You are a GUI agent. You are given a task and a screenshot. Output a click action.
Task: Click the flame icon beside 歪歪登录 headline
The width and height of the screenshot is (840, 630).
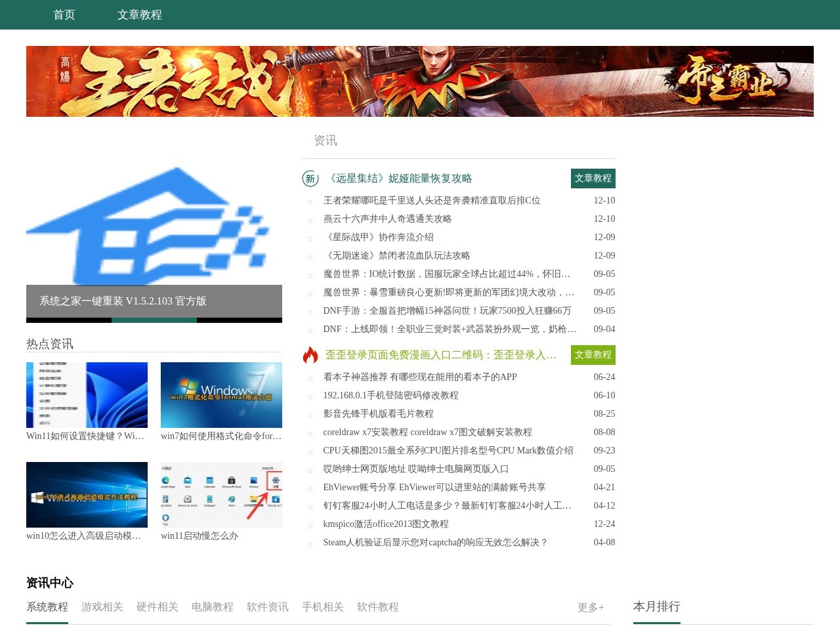click(x=309, y=355)
